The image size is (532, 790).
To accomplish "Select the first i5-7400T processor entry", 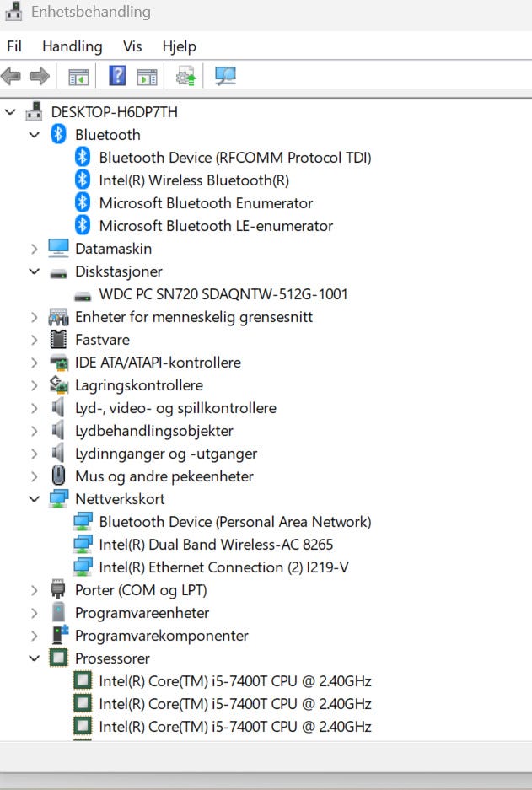I will tap(235, 680).
